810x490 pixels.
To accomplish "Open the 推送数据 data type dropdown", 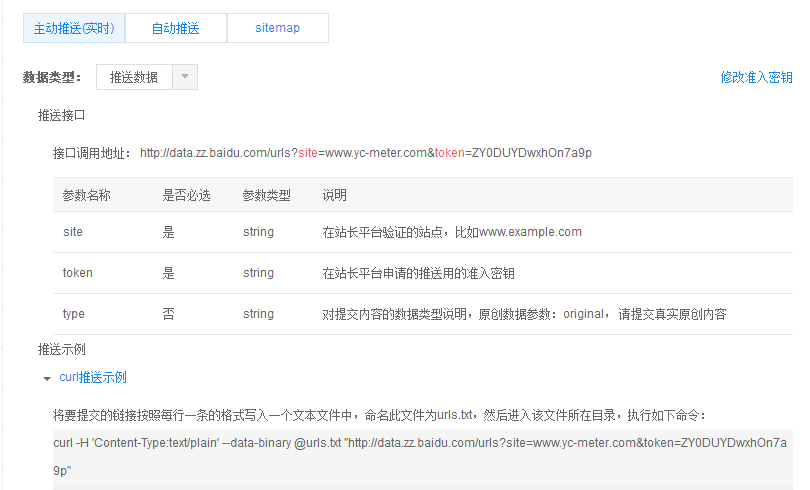I will click(147, 77).
